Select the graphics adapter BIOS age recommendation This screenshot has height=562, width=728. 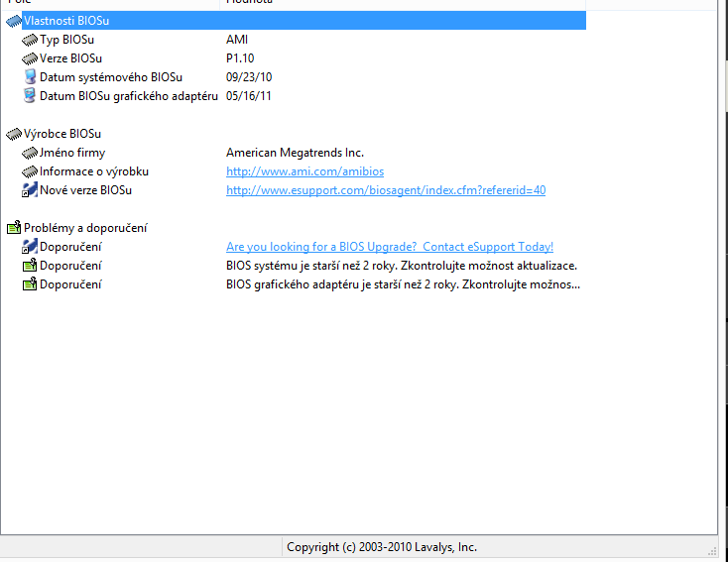point(401,284)
